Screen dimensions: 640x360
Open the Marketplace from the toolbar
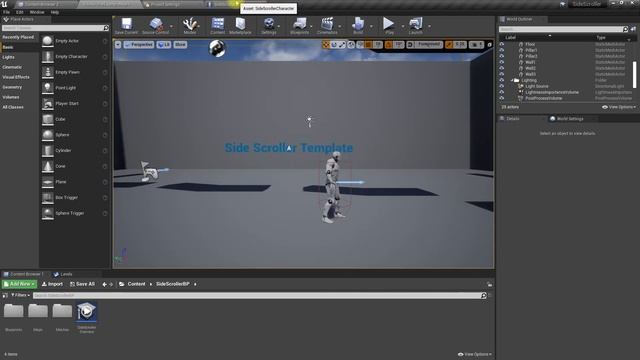240,26
